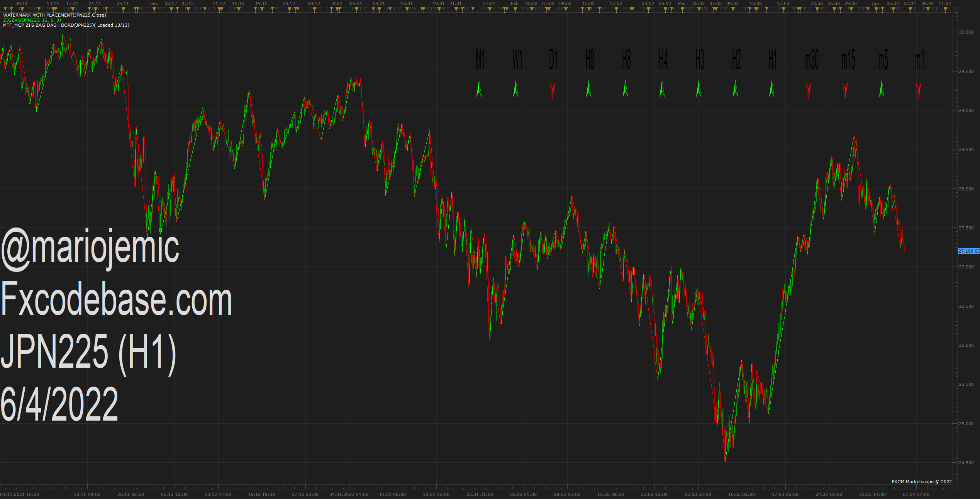Click the Feb label on the top date axis
Screen dimensions: 980x499
515,3
